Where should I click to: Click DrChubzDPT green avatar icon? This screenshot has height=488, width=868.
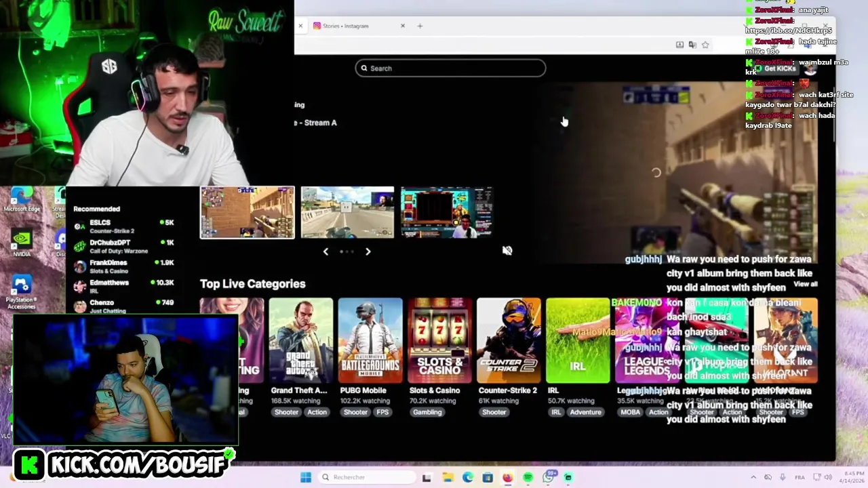click(80, 247)
